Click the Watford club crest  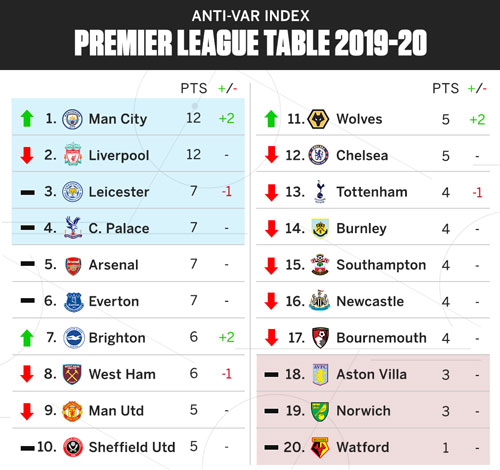click(320, 447)
